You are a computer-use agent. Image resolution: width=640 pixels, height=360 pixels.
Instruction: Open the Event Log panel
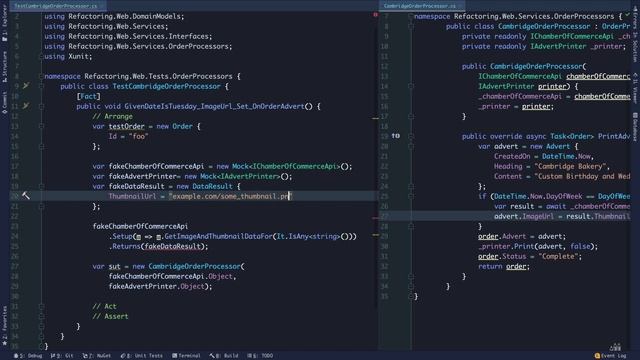coord(611,356)
